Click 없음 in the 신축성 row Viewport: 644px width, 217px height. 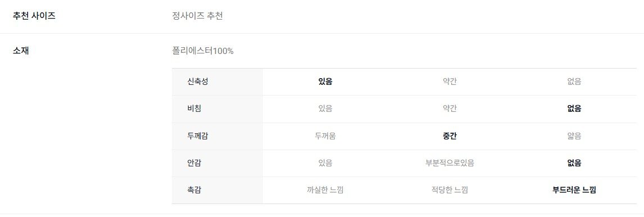[x=574, y=82]
